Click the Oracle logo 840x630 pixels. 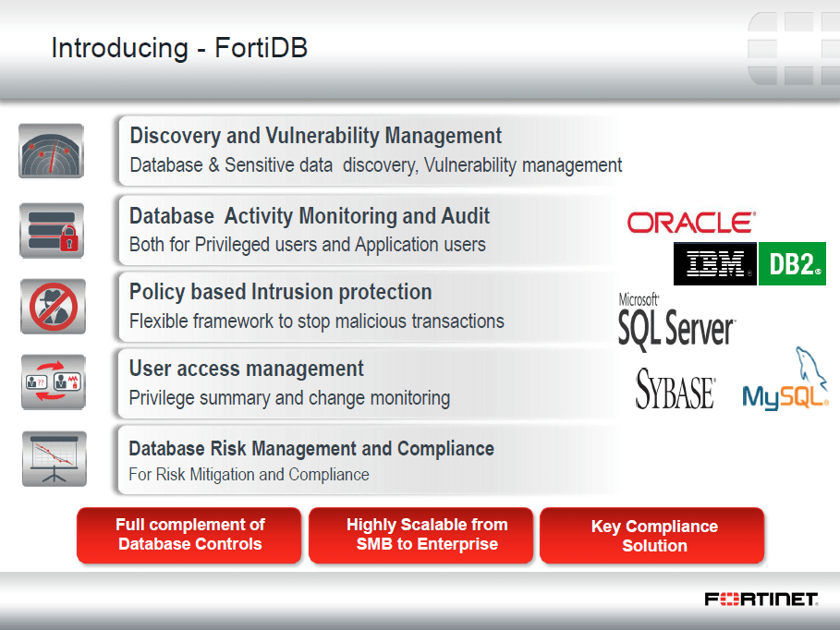(691, 223)
